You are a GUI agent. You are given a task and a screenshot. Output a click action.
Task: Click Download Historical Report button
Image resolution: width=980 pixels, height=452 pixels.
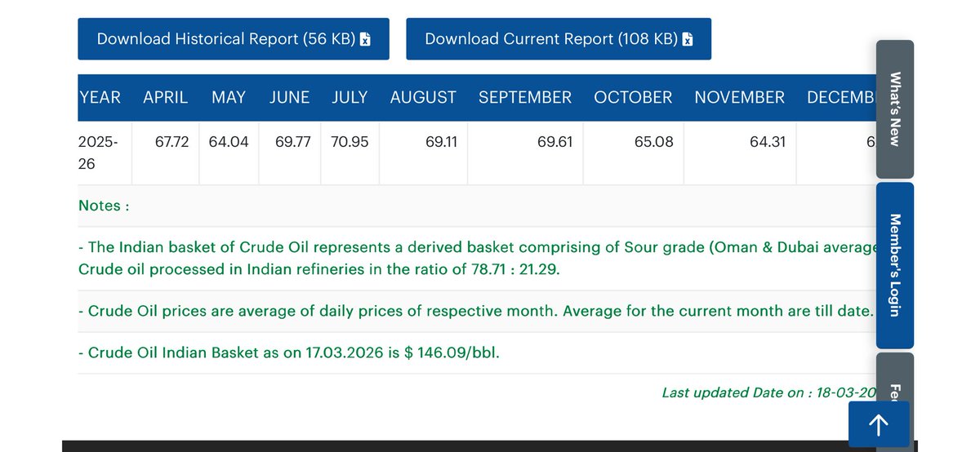click(234, 39)
